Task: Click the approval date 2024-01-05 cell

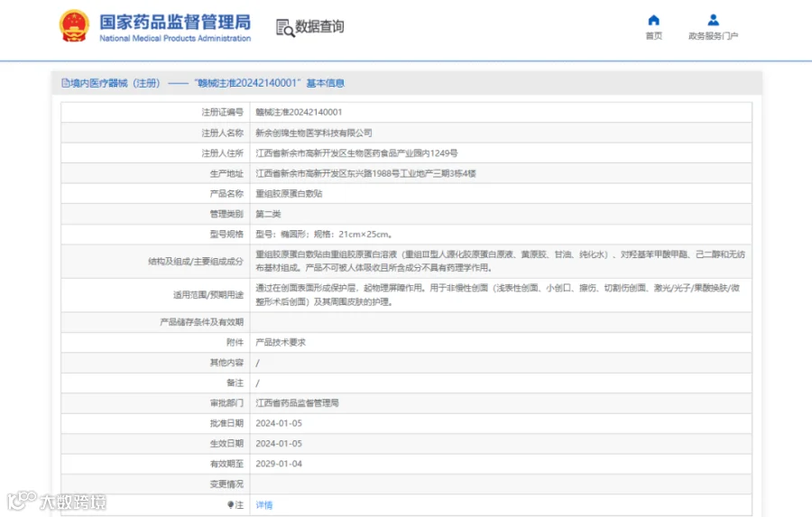Action: click(501, 423)
